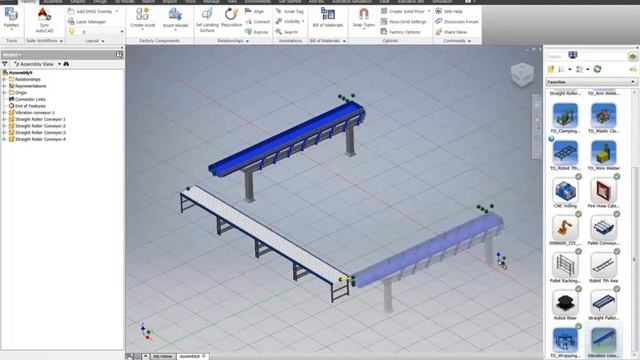This screenshot has height=360, width=640.
Task: Open the Palettes tool
Action: click(11, 19)
